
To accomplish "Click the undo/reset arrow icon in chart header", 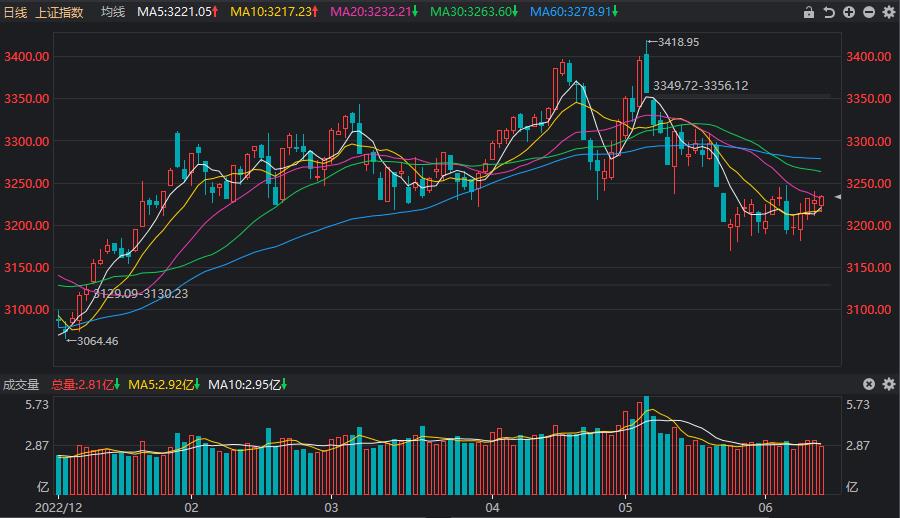I will click(x=829, y=12).
